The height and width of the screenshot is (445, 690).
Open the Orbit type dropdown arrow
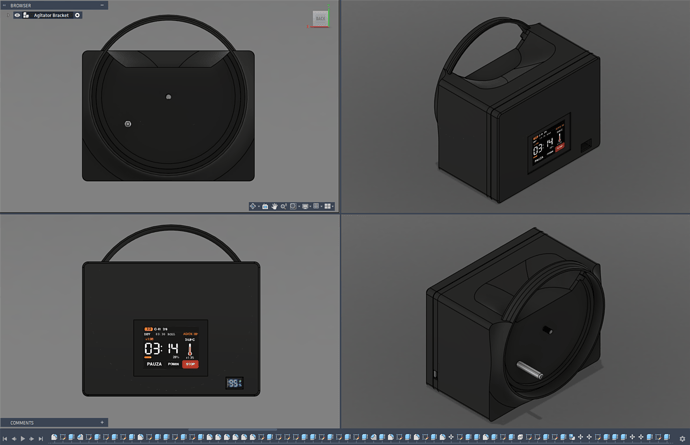tap(259, 206)
